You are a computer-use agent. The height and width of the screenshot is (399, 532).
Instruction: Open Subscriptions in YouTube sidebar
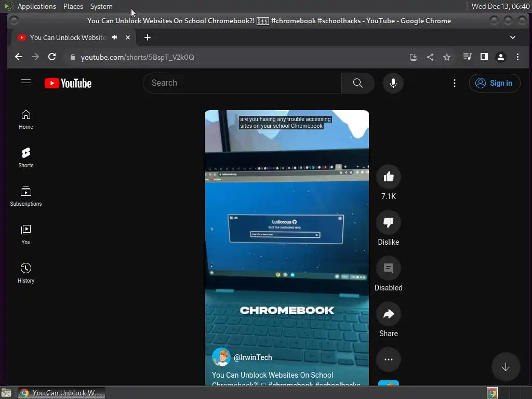click(26, 196)
